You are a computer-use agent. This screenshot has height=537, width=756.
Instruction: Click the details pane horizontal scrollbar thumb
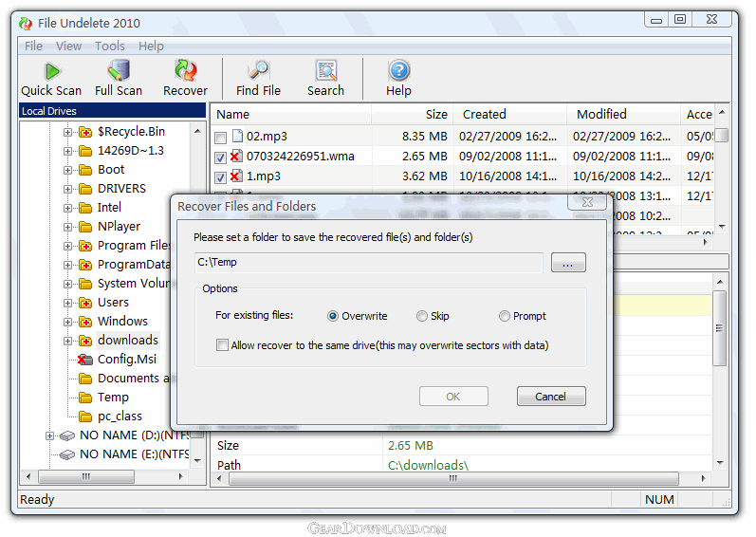coord(453,479)
